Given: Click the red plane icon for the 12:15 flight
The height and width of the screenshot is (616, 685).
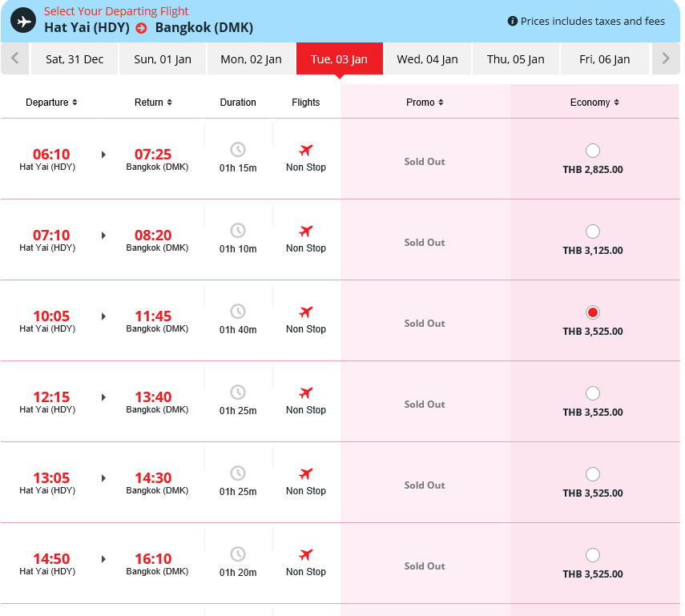Looking at the screenshot, I should 306,393.
